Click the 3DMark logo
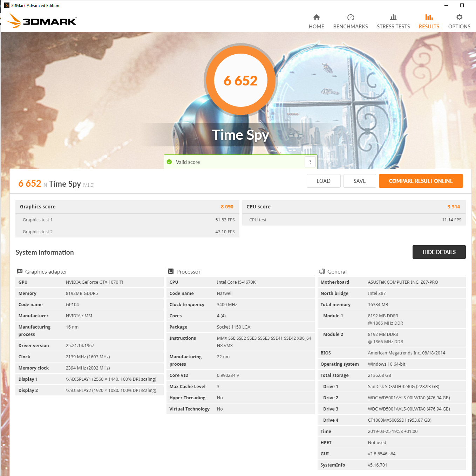476x476 pixels. pos(42,21)
